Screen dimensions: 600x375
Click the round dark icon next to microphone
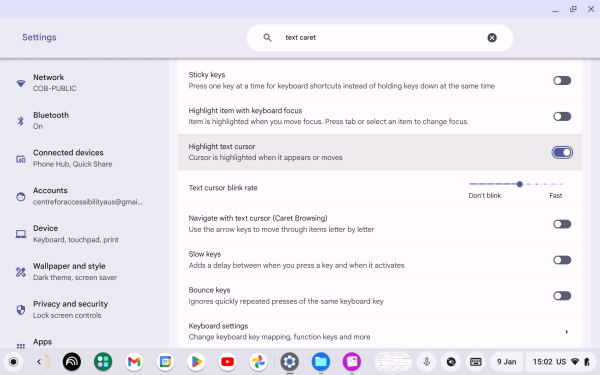click(x=451, y=362)
